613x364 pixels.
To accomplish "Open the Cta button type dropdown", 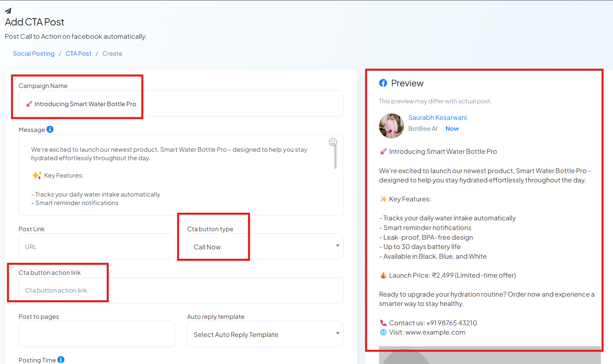I will (x=265, y=247).
